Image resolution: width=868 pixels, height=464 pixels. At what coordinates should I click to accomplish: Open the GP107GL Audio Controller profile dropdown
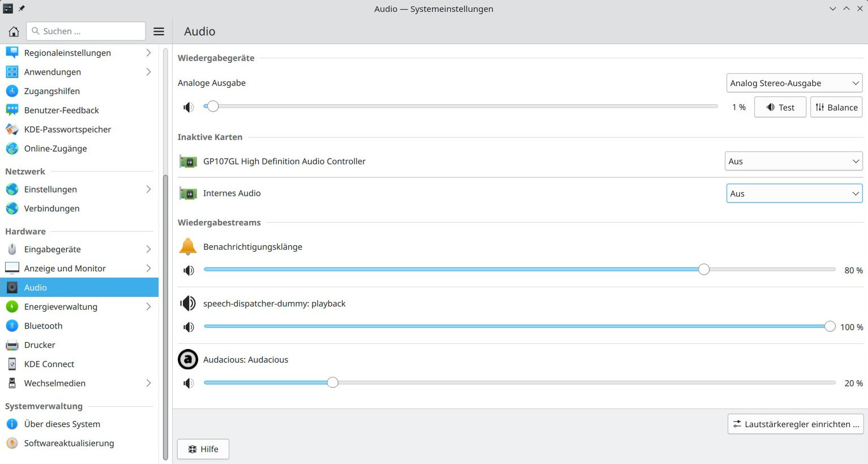[793, 161]
